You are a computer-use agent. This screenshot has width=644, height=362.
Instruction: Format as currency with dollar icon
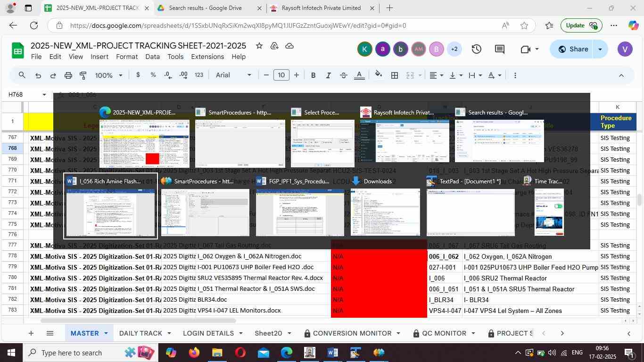(138, 75)
